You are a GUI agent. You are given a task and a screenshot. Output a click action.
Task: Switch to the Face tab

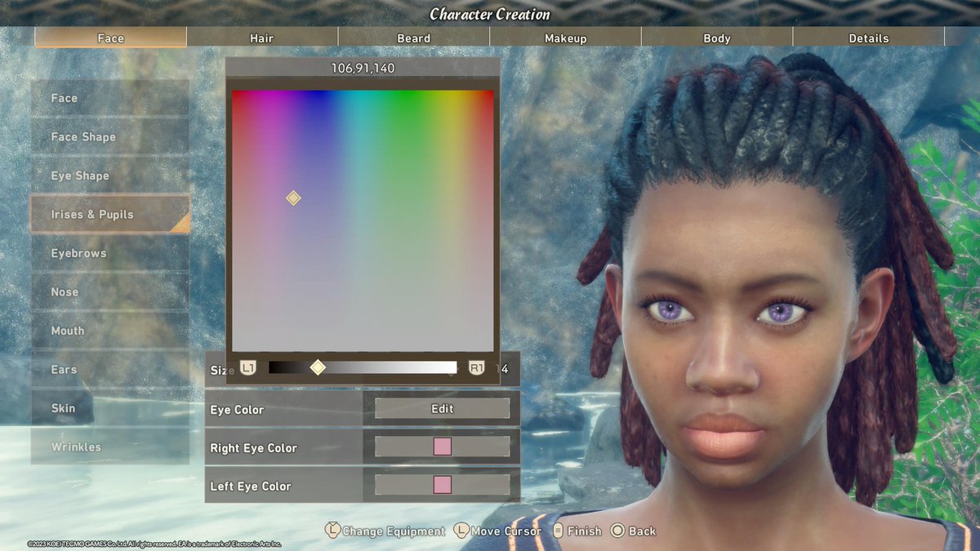(x=110, y=38)
